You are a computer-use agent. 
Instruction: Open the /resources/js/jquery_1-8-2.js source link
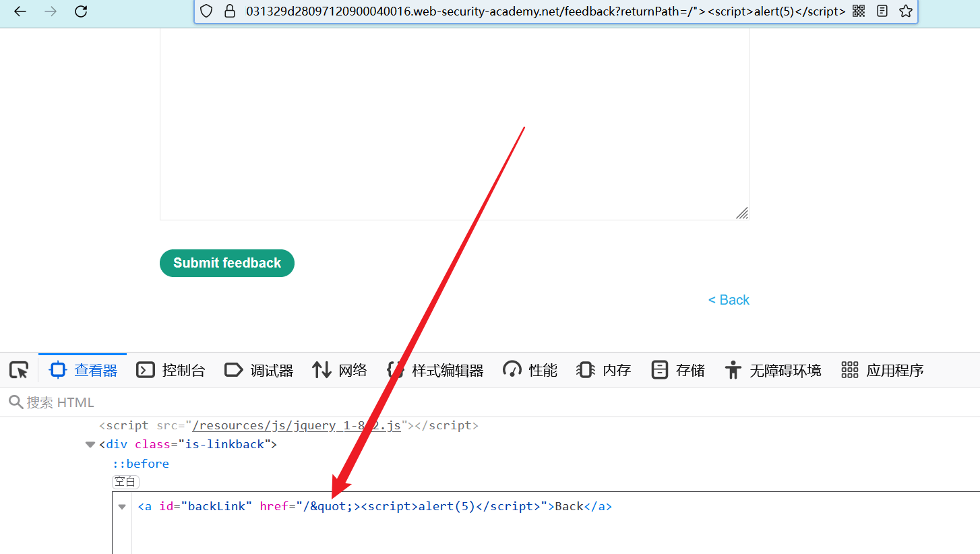[x=297, y=426]
